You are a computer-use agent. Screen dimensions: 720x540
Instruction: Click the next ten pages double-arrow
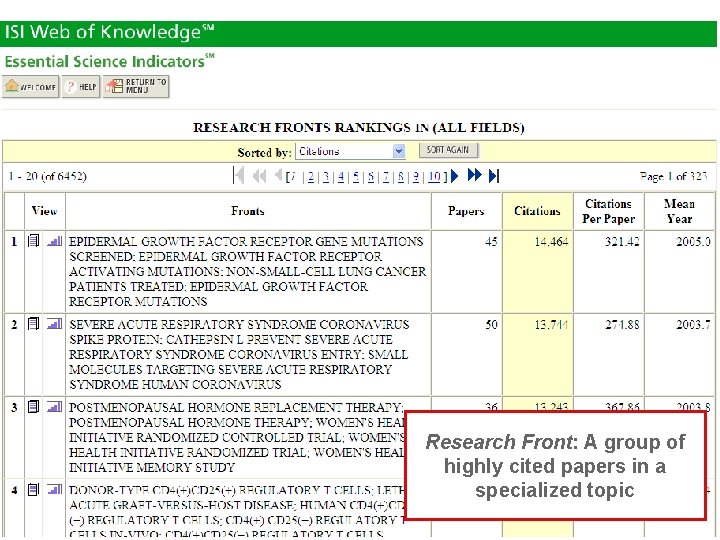[x=474, y=175]
